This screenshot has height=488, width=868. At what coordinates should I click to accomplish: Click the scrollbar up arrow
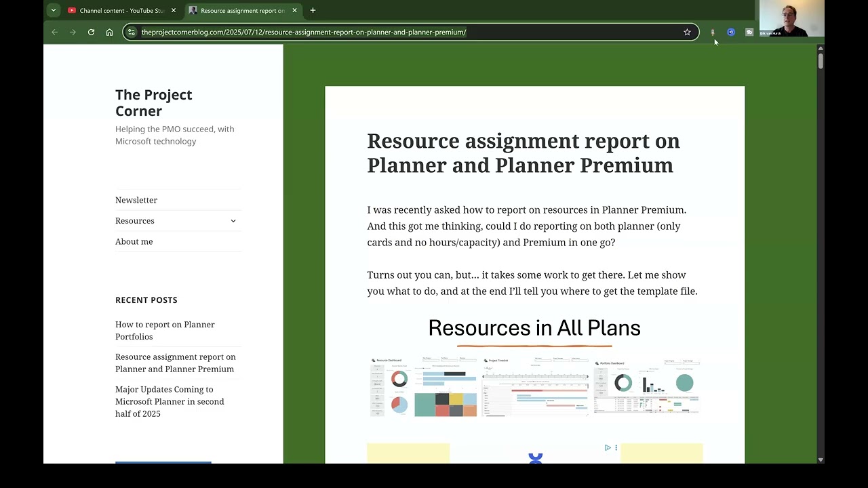[821, 48]
